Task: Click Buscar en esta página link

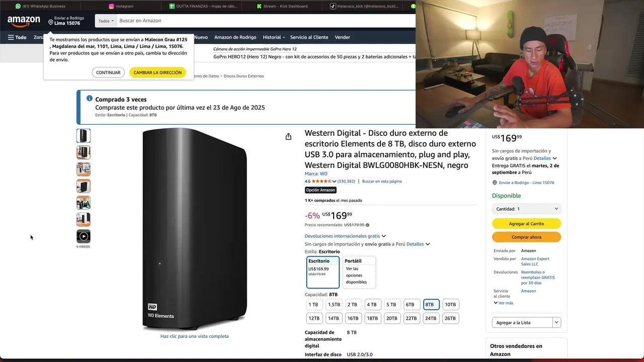Action: pyautogui.click(x=382, y=182)
